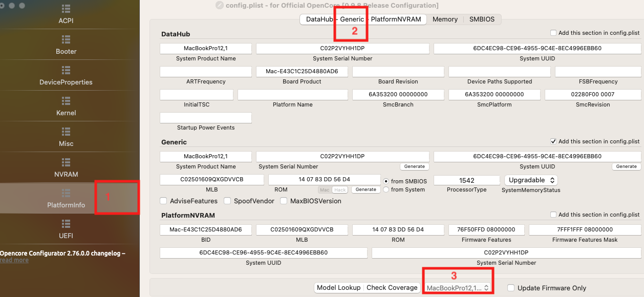644x297 pixels.
Task: Open the Misc section icon
Action: click(66, 132)
